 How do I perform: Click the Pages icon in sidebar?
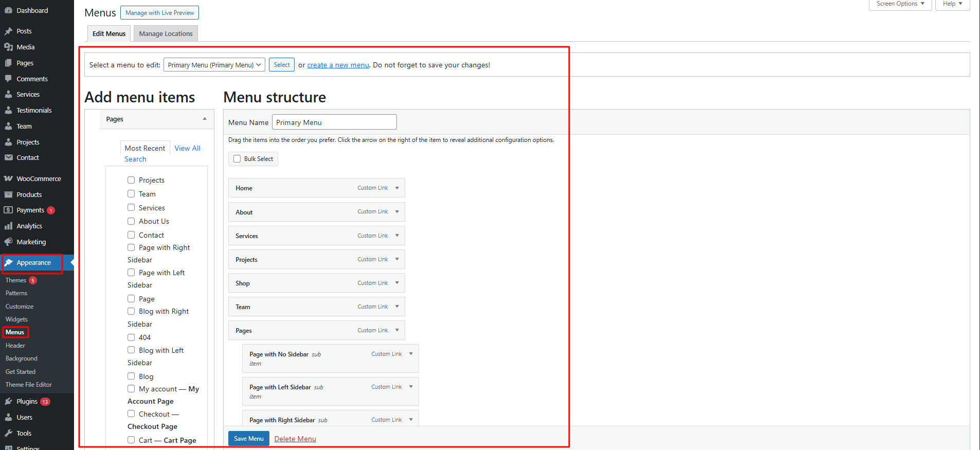tap(8, 63)
